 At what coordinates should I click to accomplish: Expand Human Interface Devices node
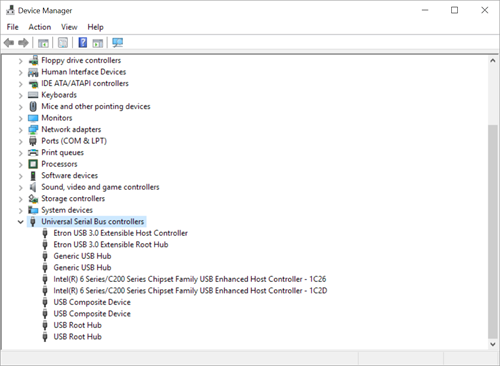tap(20, 72)
